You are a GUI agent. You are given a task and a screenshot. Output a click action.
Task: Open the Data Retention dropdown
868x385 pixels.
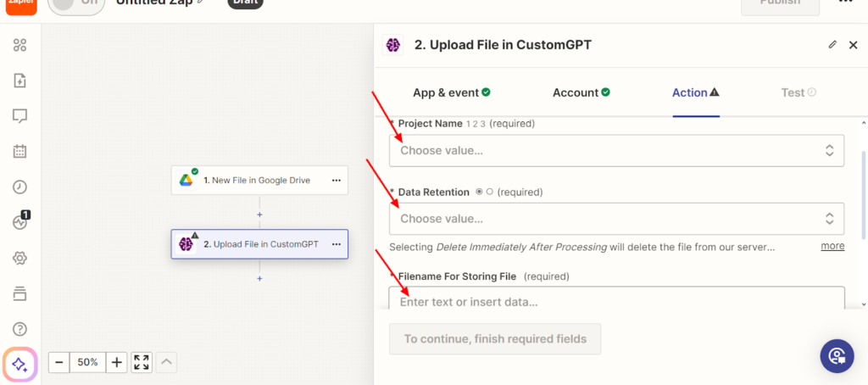616,218
